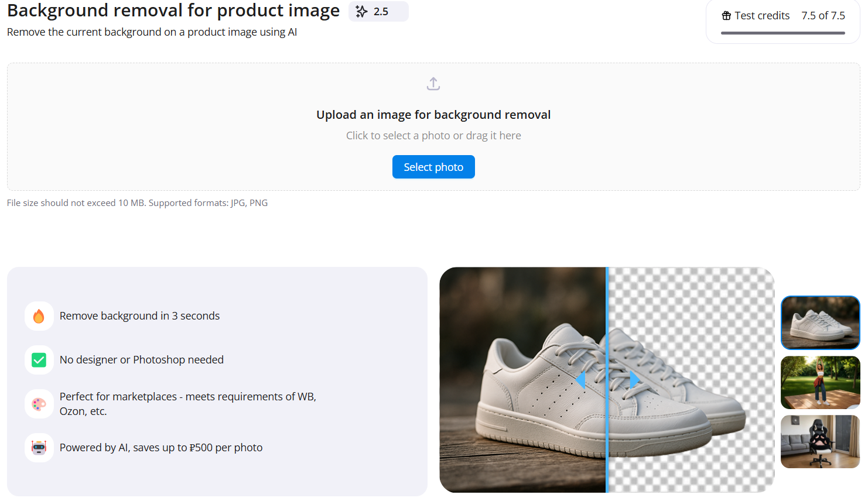
Task: Click the sparkle icon in the 2.5 badge
Action: (x=361, y=12)
